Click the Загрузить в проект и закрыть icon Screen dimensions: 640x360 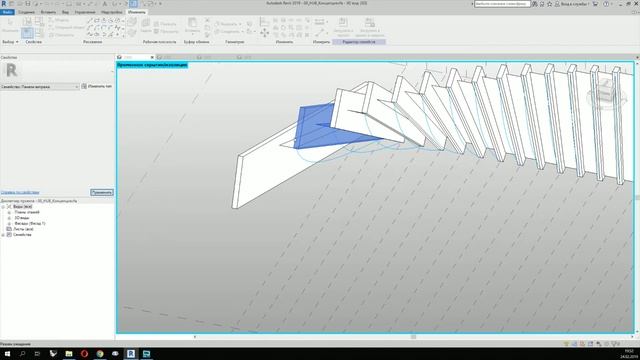[369, 27]
